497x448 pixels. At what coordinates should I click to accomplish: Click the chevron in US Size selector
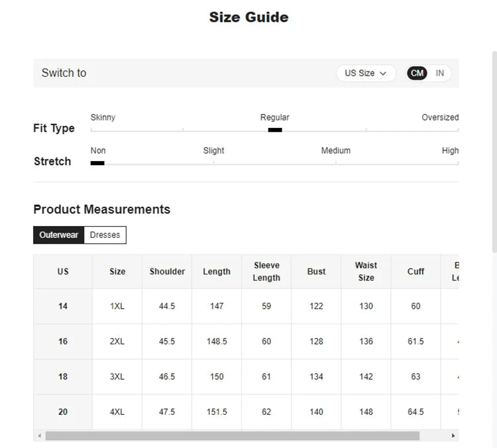coord(383,74)
